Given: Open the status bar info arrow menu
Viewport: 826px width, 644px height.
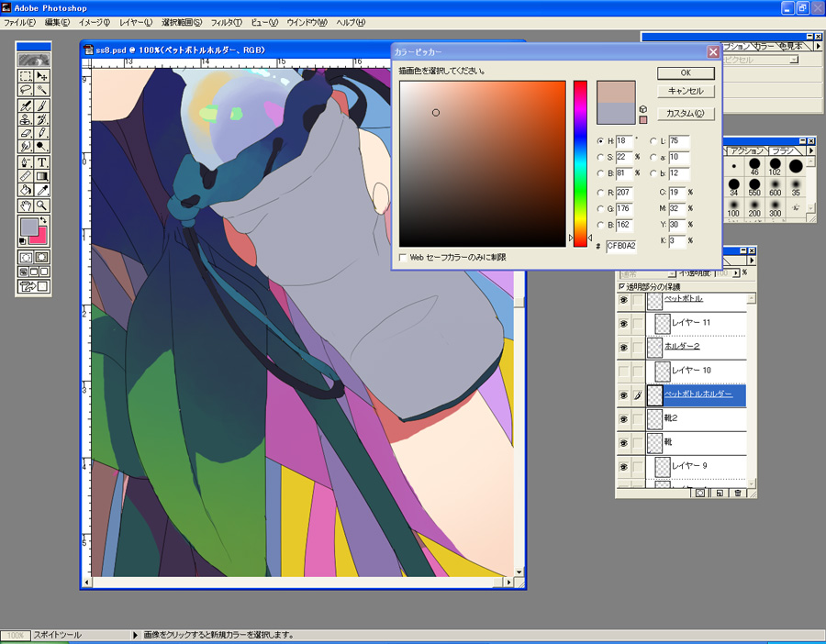Looking at the screenshot, I should (x=135, y=635).
